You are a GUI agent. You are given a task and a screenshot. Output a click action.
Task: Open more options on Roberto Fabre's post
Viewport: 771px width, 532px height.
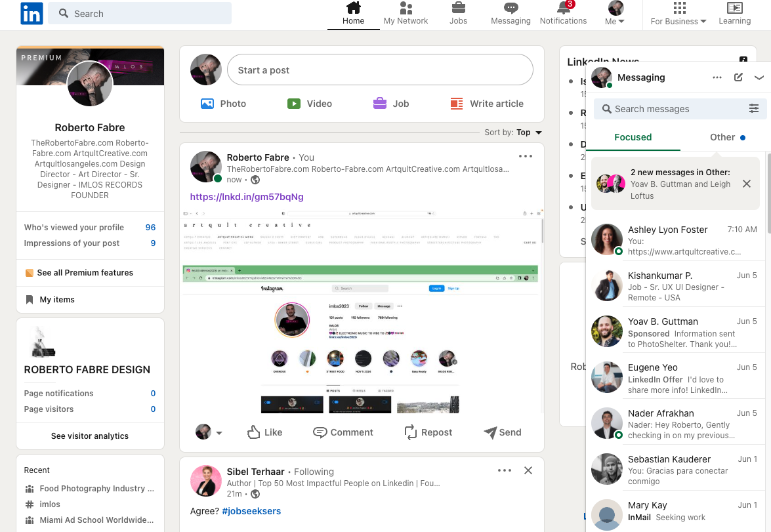pos(525,156)
